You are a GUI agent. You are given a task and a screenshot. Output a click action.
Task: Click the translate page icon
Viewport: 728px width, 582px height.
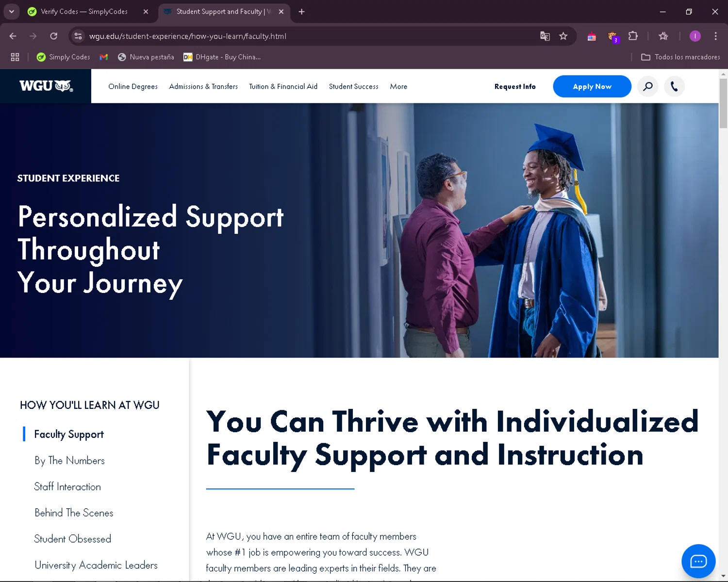tap(545, 36)
